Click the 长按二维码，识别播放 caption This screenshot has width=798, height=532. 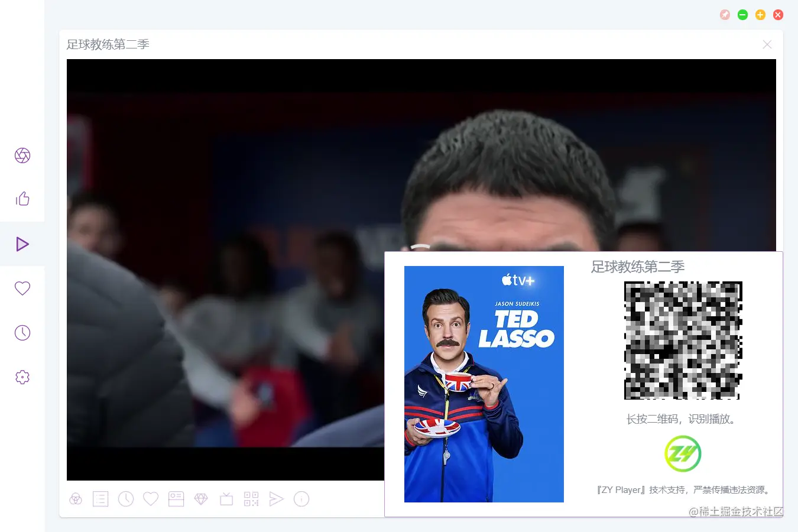[683, 419]
